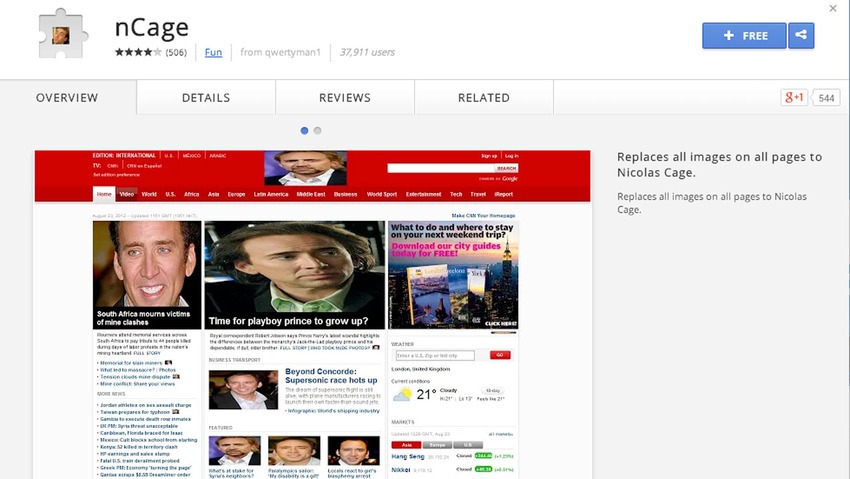Select the Overview tab

[67, 98]
